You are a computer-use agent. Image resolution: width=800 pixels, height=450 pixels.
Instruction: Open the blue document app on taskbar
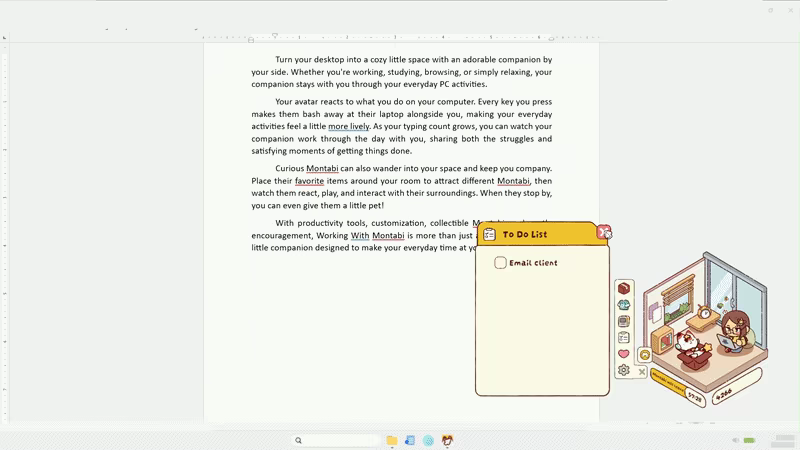point(410,440)
